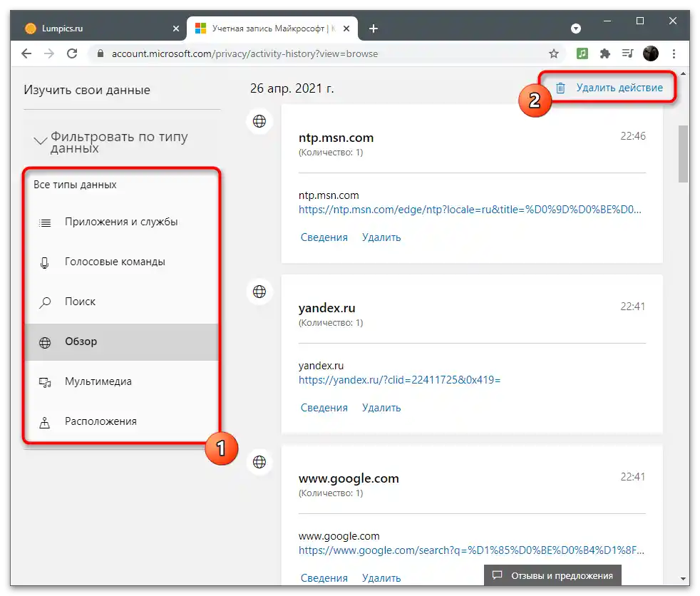The width and height of the screenshot is (700, 596).
Task: Filter by Голосовые команды
Action: click(121, 262)
